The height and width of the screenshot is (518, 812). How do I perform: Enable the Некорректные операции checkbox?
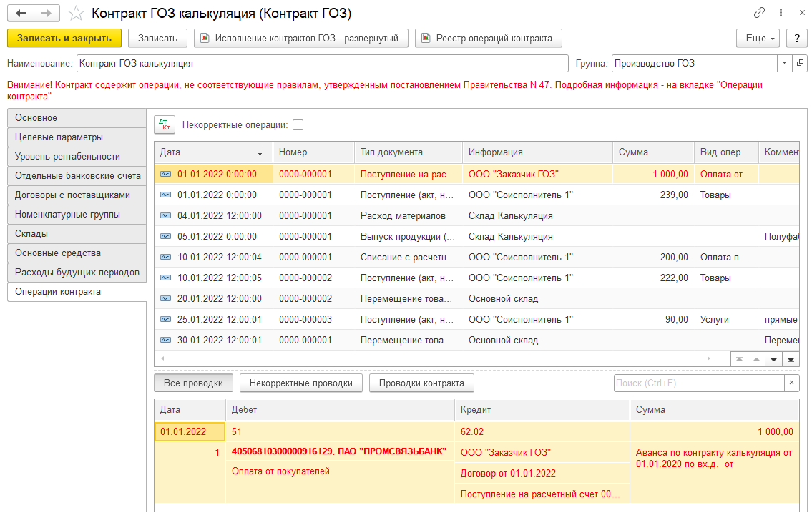[x=298, y=125]
